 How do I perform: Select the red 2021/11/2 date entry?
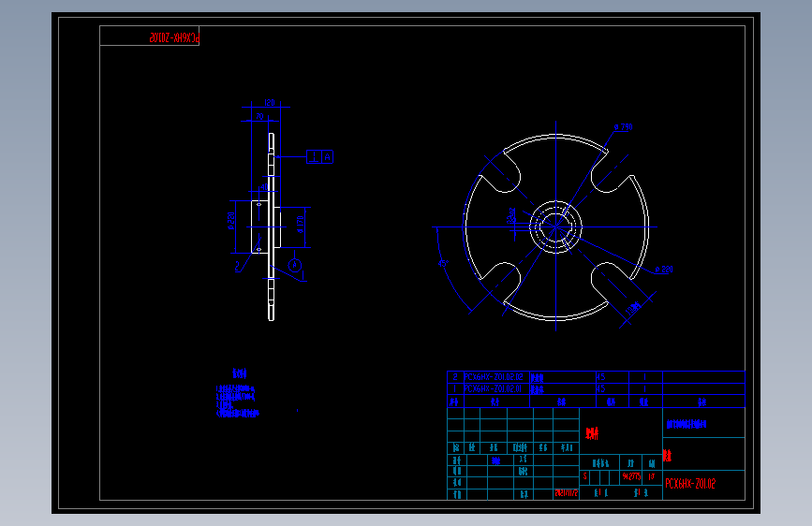pos(566,493)
